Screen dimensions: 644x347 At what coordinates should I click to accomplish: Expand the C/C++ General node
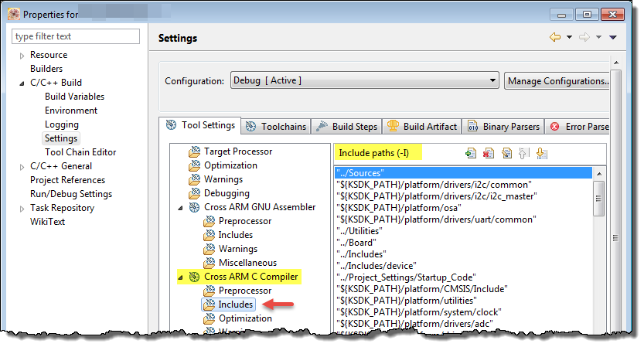(x=22, y=166)
